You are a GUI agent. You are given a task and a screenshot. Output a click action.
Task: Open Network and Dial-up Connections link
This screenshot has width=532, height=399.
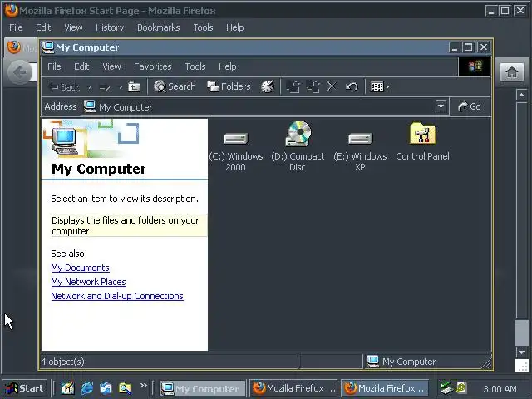coord(117,296)
